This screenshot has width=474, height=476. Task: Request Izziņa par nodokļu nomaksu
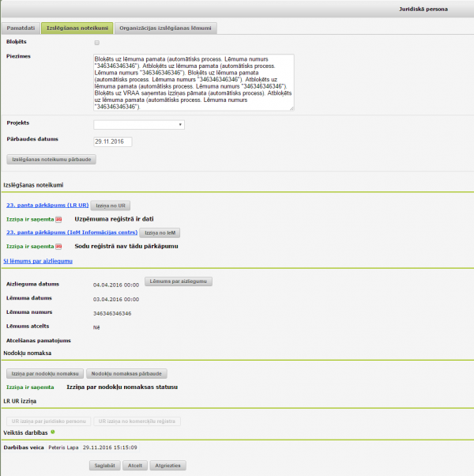click(x=44, y=373)
